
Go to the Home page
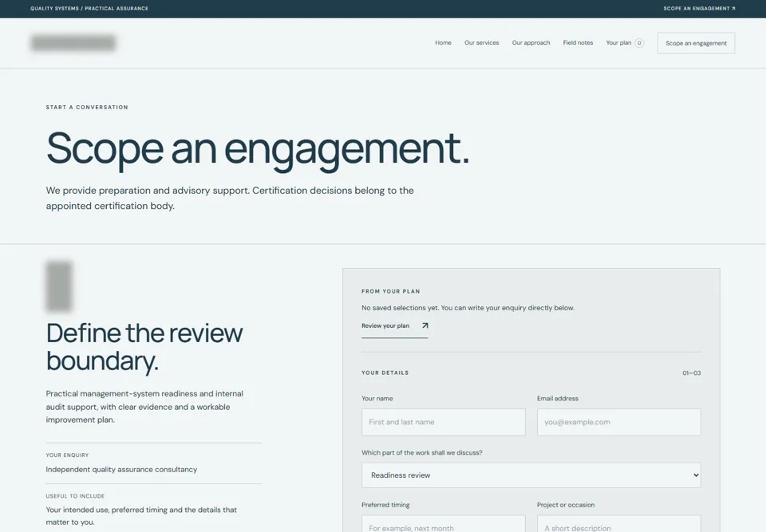click(443, 43)
